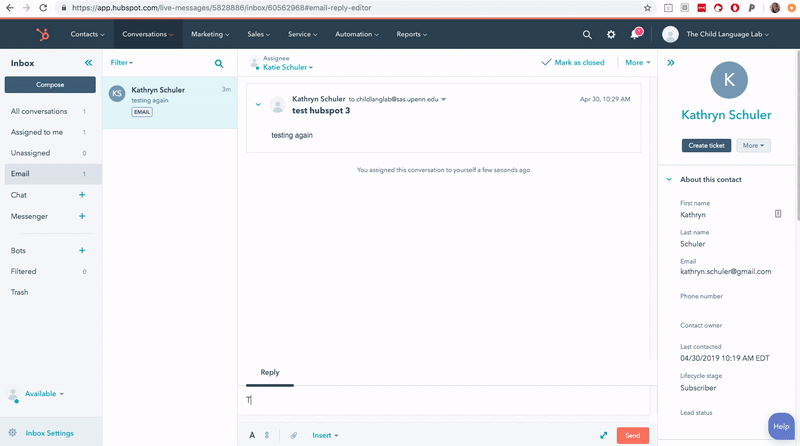Open the Insert dropdown in reply toolbar
The width and height of the screenshot is (800, 446).
coord(325,435)
